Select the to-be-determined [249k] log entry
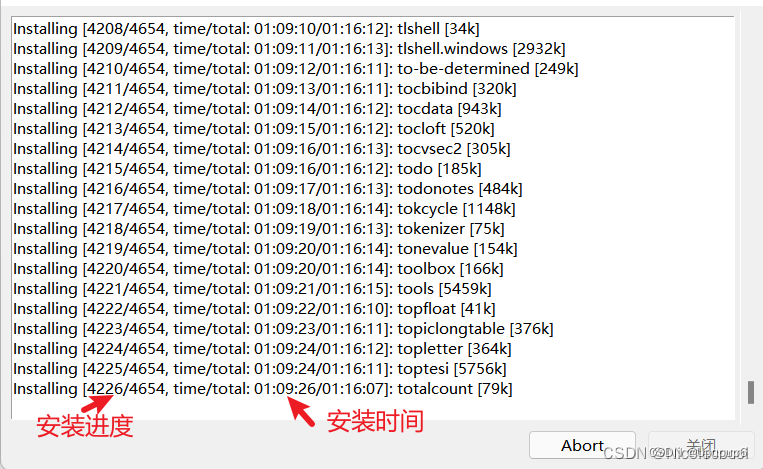 coord(296,69)
